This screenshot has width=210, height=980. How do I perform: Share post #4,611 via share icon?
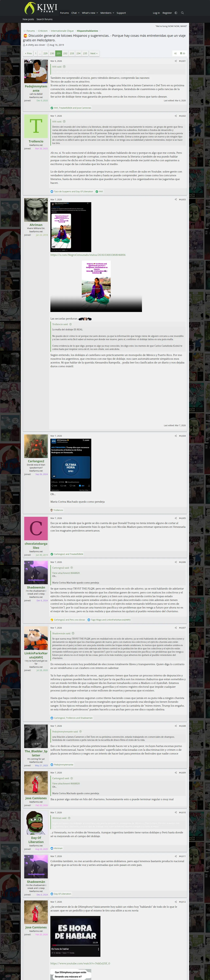tap(176, 856)
